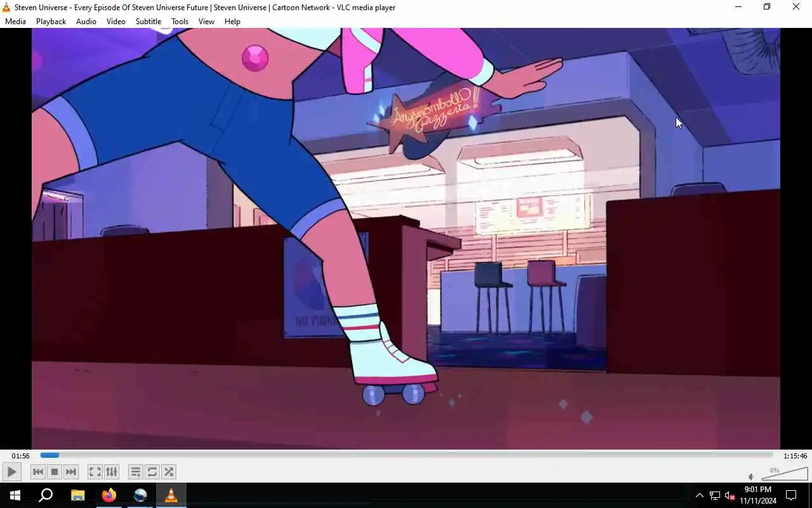Restore down the VLC window
The height and width of the screenshot is (508, 812).
[767, 7]
